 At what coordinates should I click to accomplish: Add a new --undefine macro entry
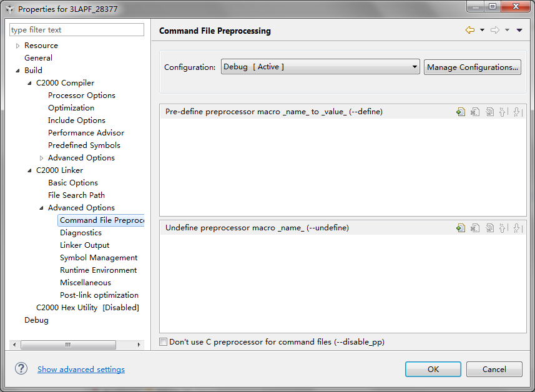tap(461, 228)
